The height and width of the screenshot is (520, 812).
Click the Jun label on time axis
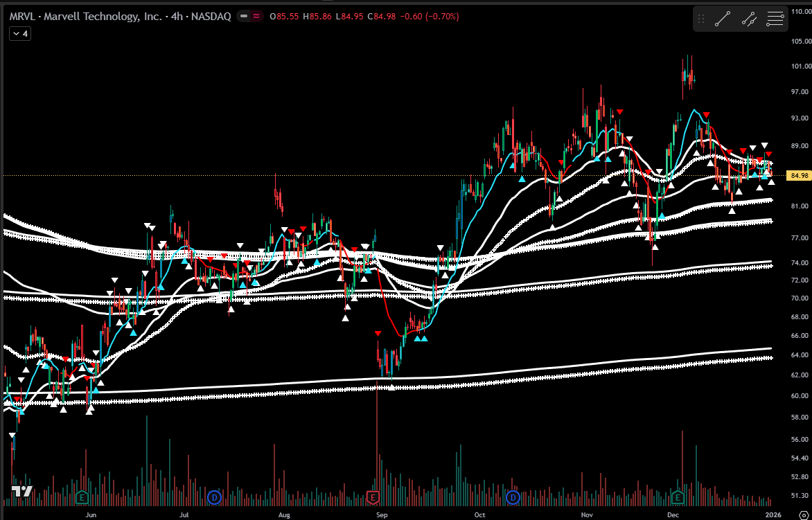pos(91,515)
